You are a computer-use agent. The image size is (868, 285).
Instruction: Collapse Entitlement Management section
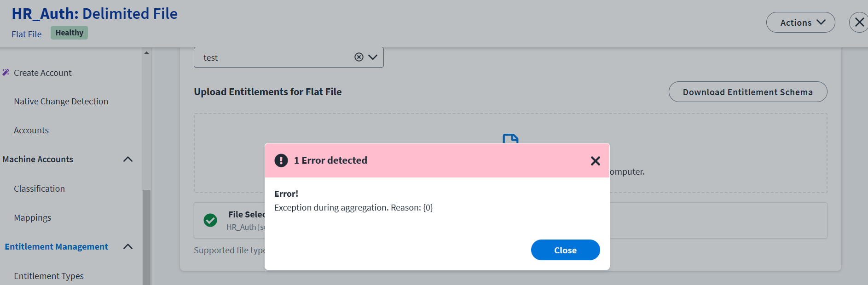coord(128,247)
